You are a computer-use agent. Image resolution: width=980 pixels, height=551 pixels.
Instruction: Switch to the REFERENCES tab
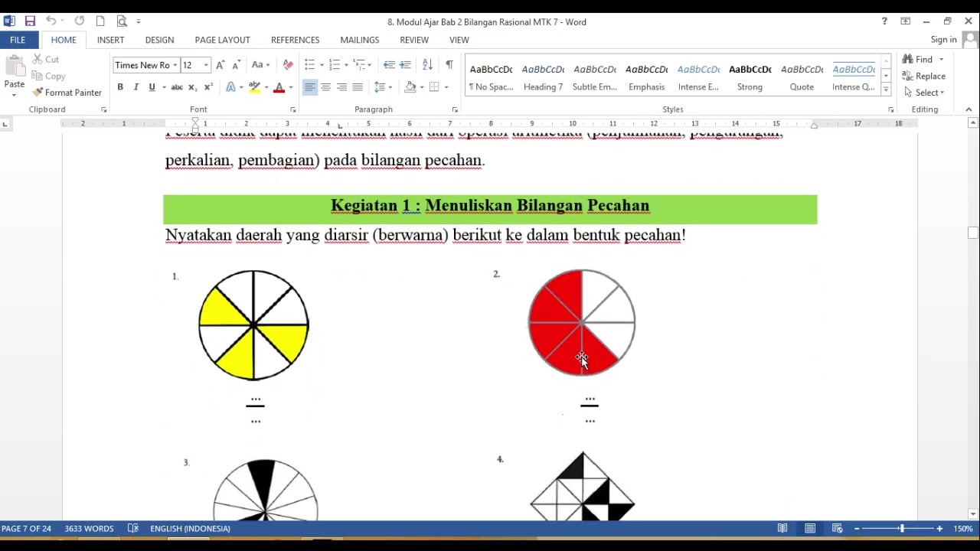tap(295, 40)
